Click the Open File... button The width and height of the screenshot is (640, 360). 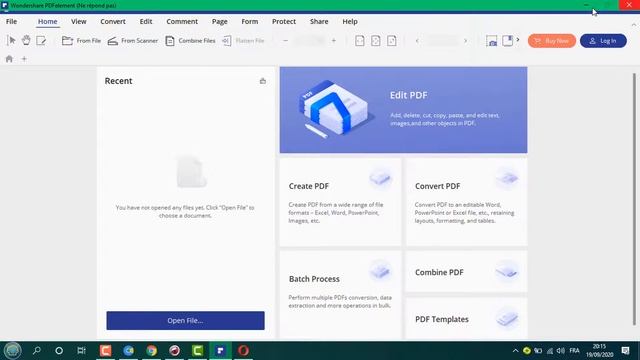pyautogui.click(x=185, y=320)
